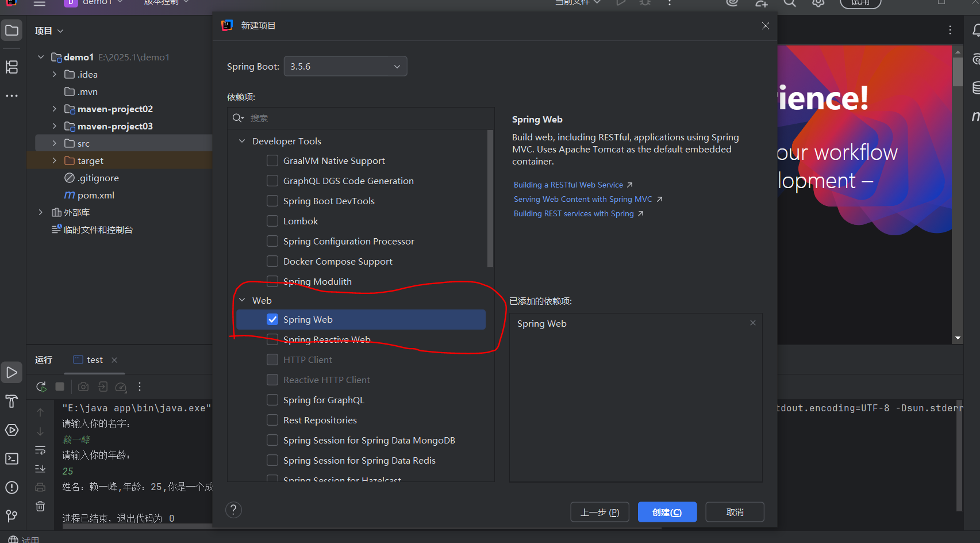The image size is (980, 543).
Task: Check Spring for GraphQL dependency
Action: [272, 400]
